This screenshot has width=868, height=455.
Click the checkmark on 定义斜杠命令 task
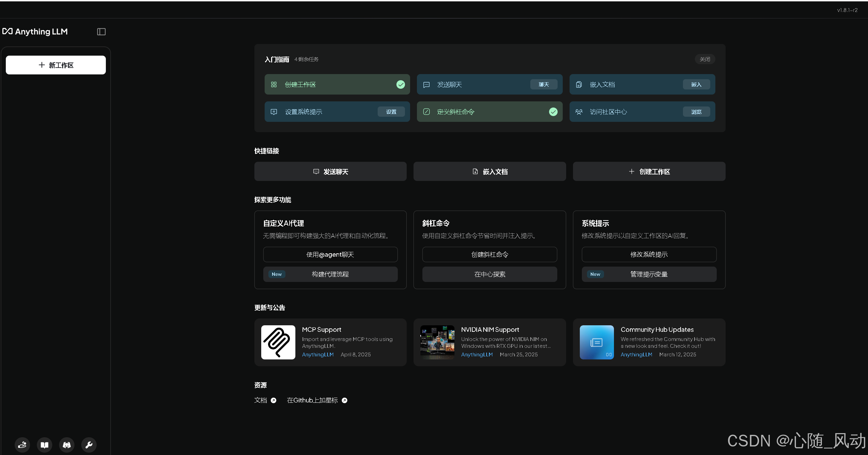pos(553,112)
